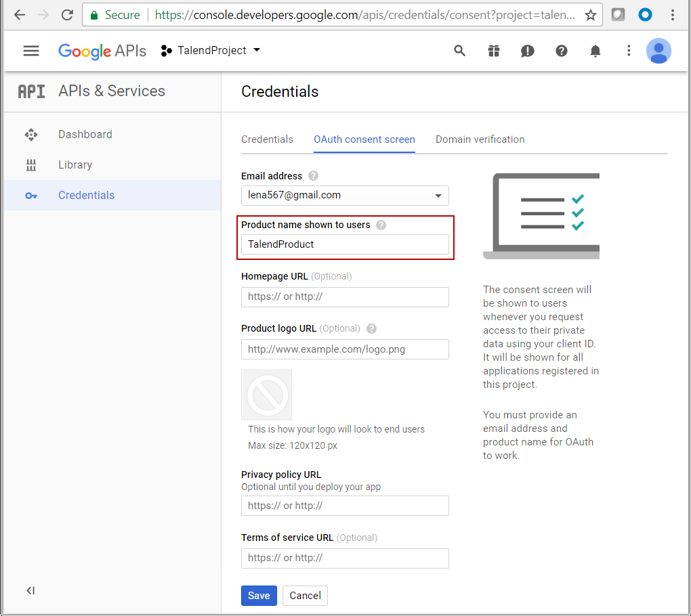Go back with the browser back arrow
The image size is (691, 616).
(20, 15)
